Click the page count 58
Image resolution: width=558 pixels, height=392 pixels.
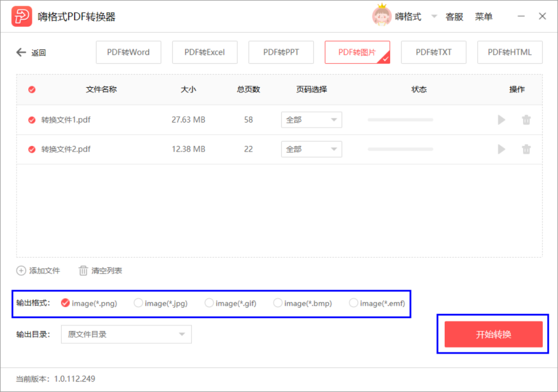[x=248, y=120]
